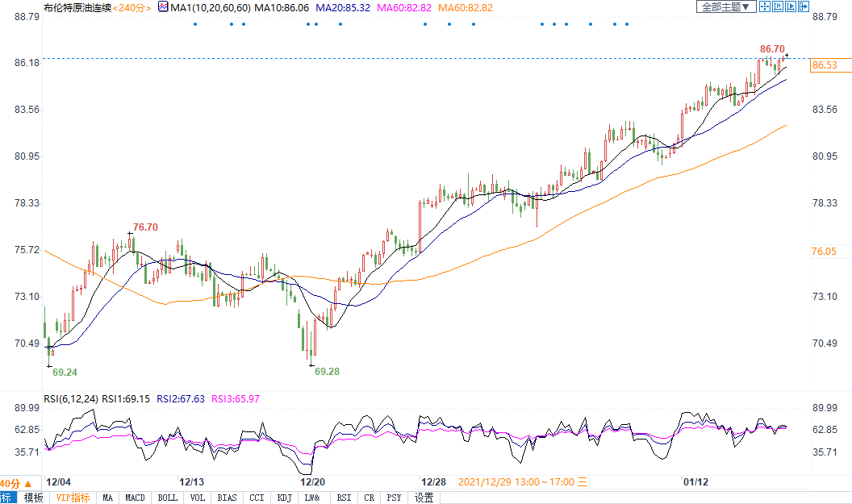Switch to the MACD indicator tab
This screenshot has height=504, width=852.
click(135, 498)
